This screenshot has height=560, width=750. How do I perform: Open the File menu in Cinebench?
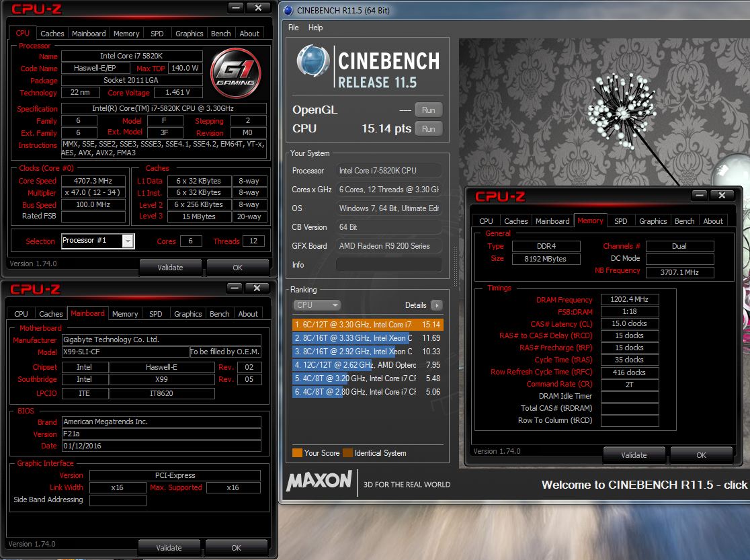pos(293,28)
